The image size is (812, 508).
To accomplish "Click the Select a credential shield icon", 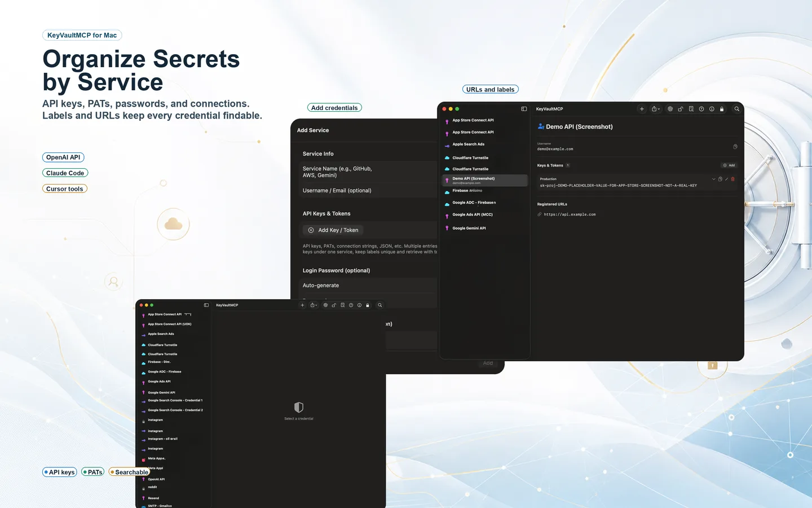I will coord(299,407).
